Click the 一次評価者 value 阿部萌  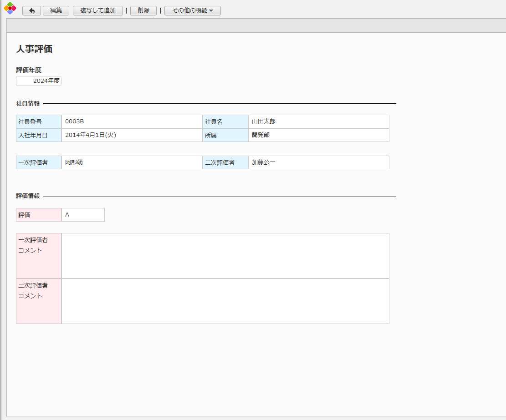pyautogui.click(x=74, y=162)
